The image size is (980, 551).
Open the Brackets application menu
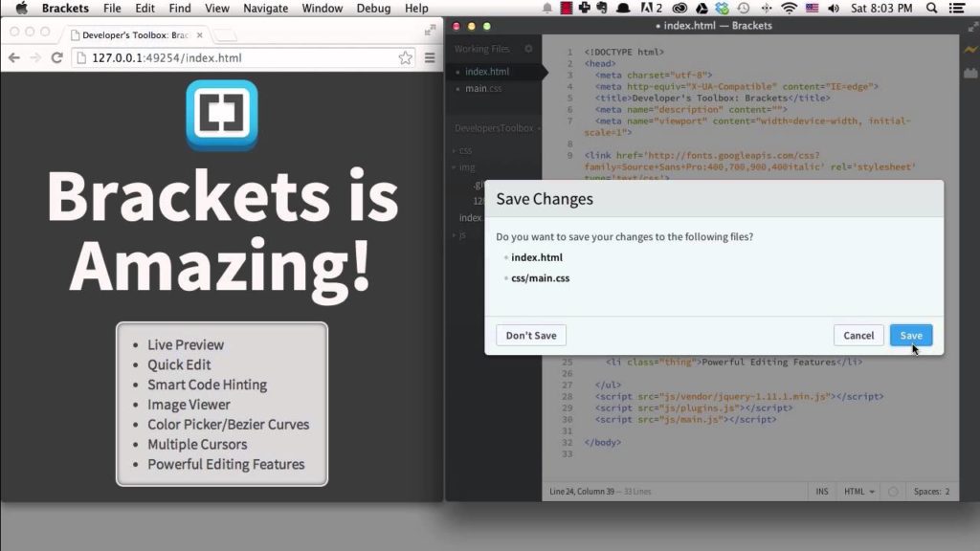(x=65, y=8)
